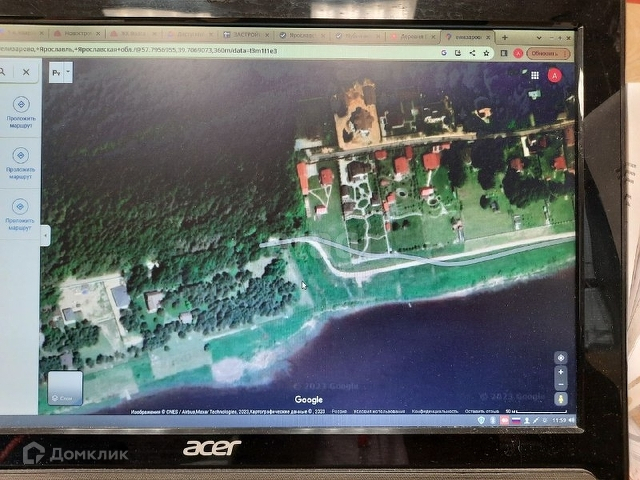Click the Оставить отзыв link
This screenshot has width=640, height=480.
(482, 411)
